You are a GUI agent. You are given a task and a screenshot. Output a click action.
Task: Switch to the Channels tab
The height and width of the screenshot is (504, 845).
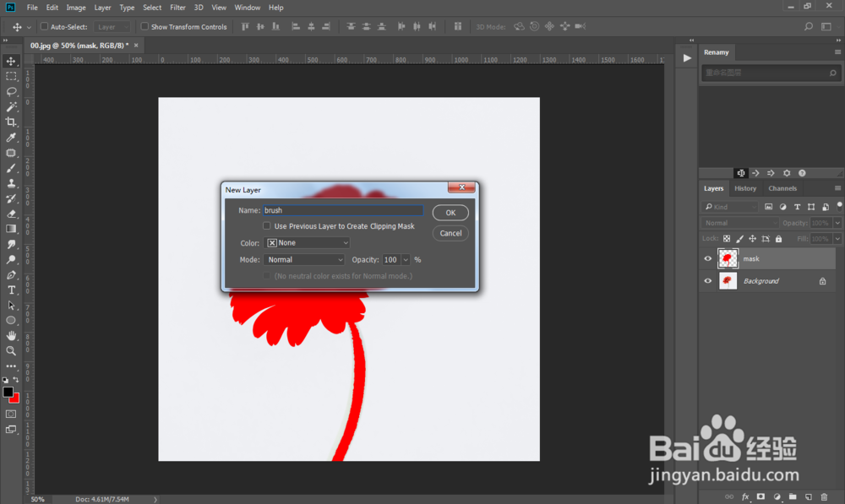(x=782, y=188)
